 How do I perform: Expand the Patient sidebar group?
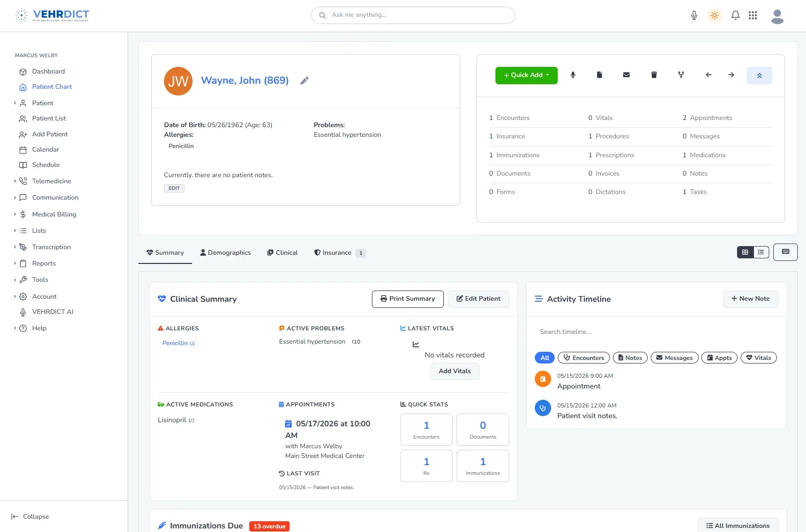[x=43, y=103]
